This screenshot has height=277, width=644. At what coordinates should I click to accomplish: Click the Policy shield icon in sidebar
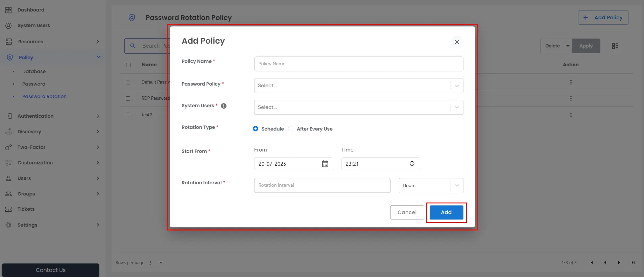tap(10, 57)
